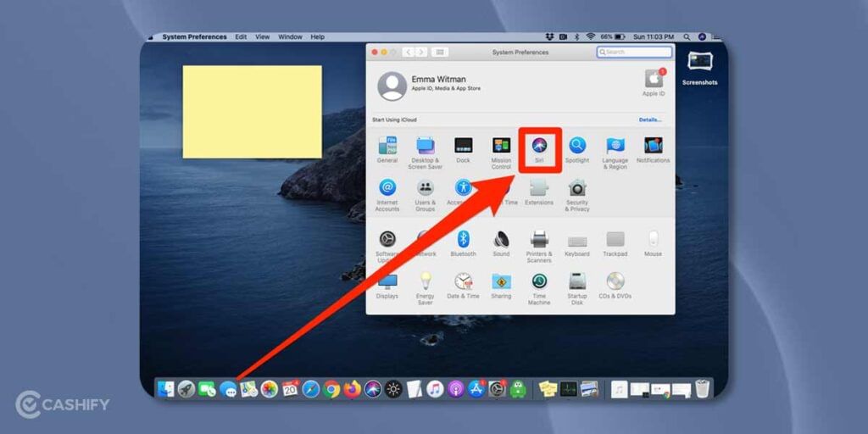Click the yellow sticky note
The height and width of the screenshot is (434, 868).
(253, 112)
